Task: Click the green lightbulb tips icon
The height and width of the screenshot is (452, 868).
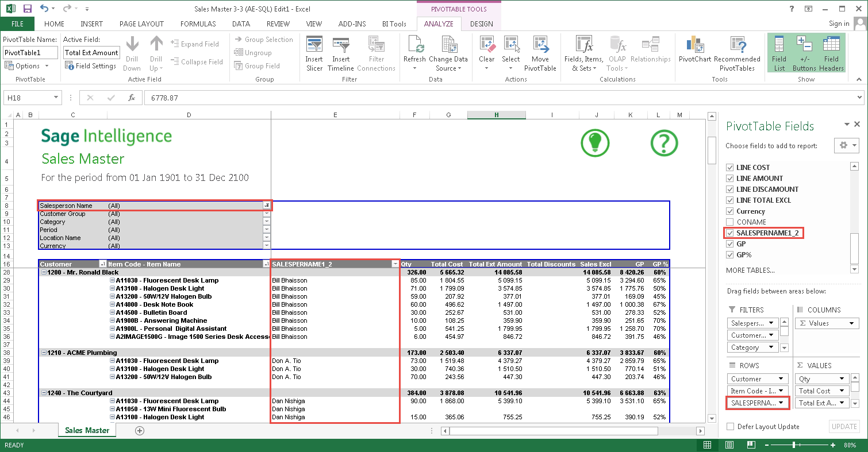Action: [x=594, y=142]
